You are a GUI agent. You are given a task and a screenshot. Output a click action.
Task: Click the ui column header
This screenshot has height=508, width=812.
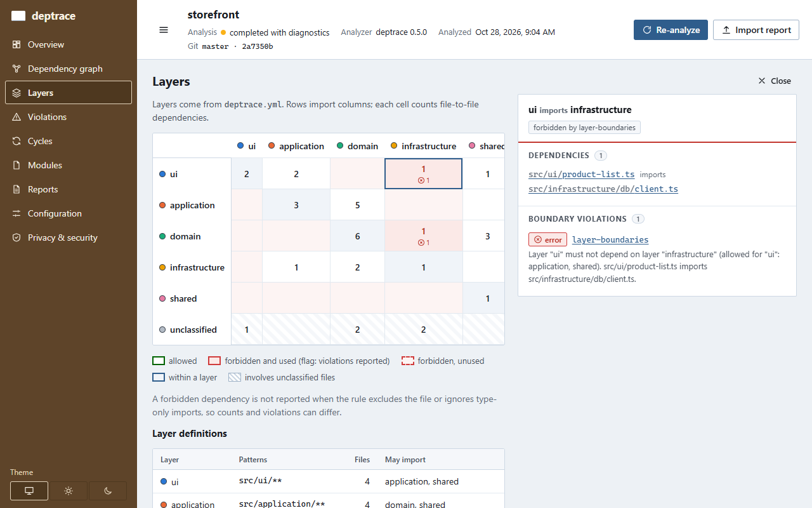tap(247, 145)
